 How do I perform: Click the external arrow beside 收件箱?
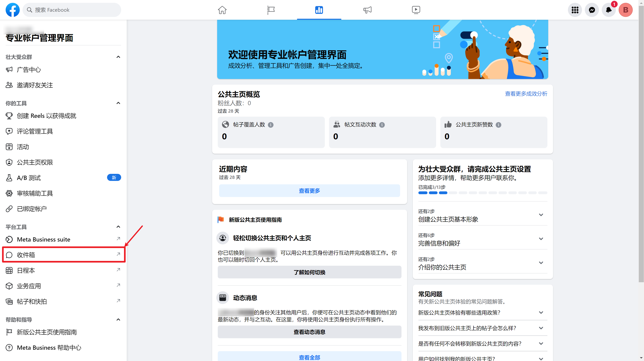[x=118, y=254]
